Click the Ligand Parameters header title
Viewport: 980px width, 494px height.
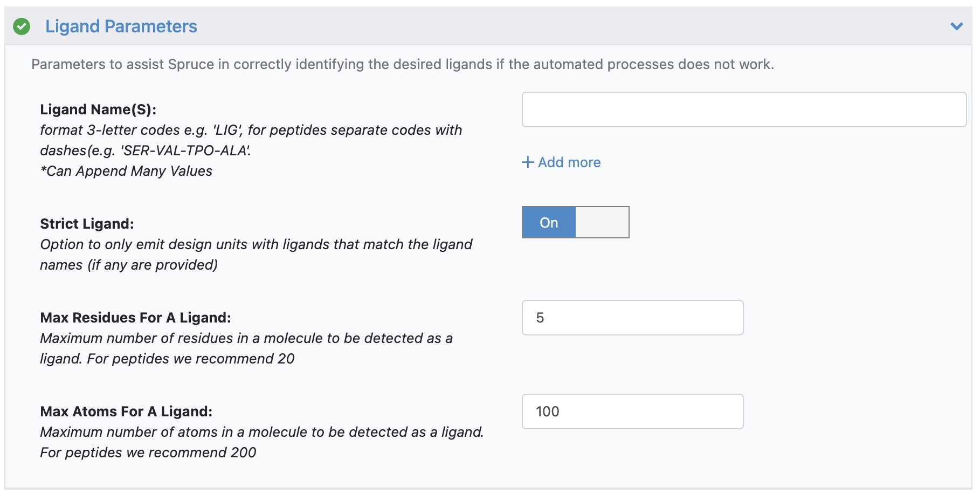click(x=121, y=26)
